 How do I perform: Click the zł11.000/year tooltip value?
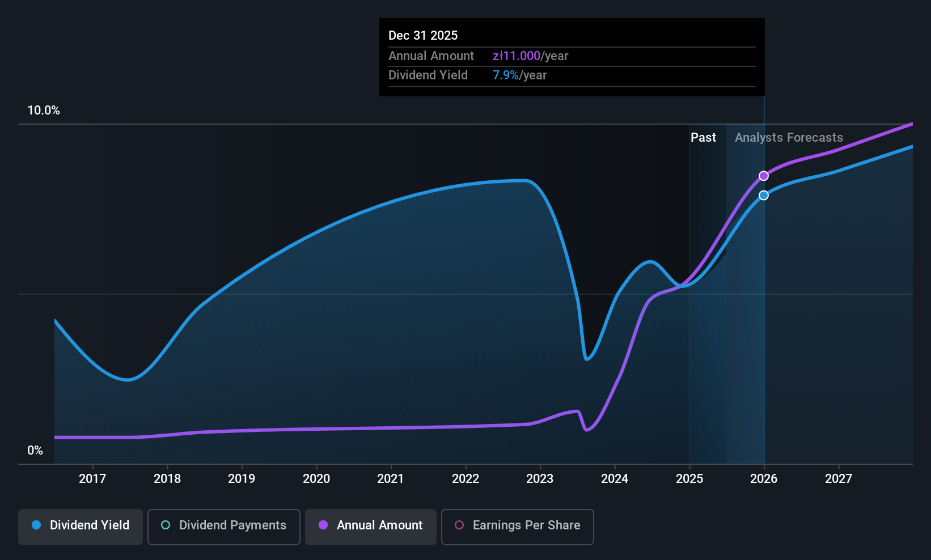[530, 56]
